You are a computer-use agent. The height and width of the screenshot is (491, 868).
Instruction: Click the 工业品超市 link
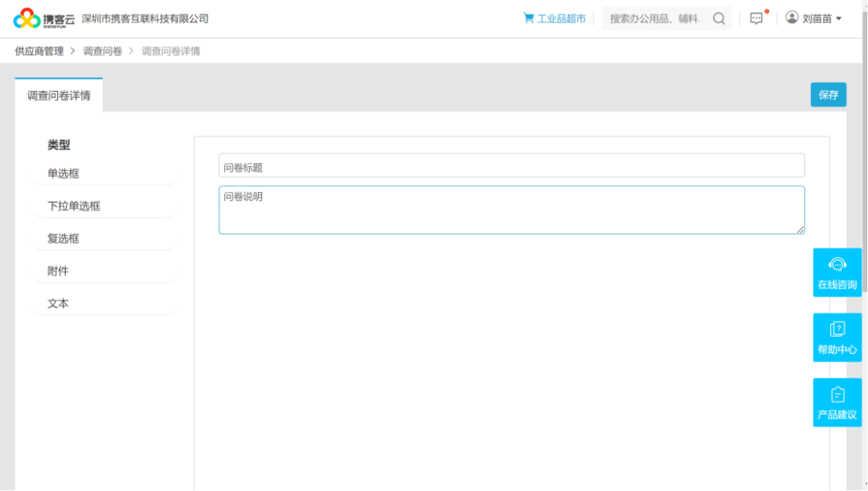click(561, 18)
